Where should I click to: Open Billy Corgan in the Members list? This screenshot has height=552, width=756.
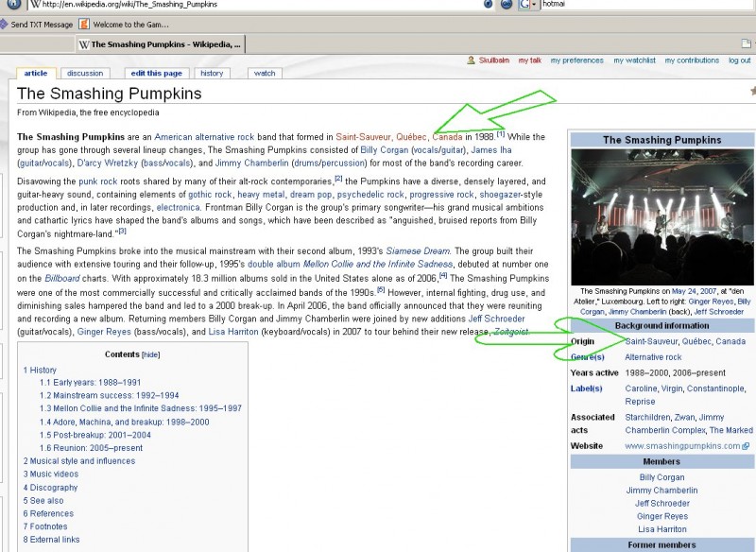pyautogui.click(x=662, y=477)
